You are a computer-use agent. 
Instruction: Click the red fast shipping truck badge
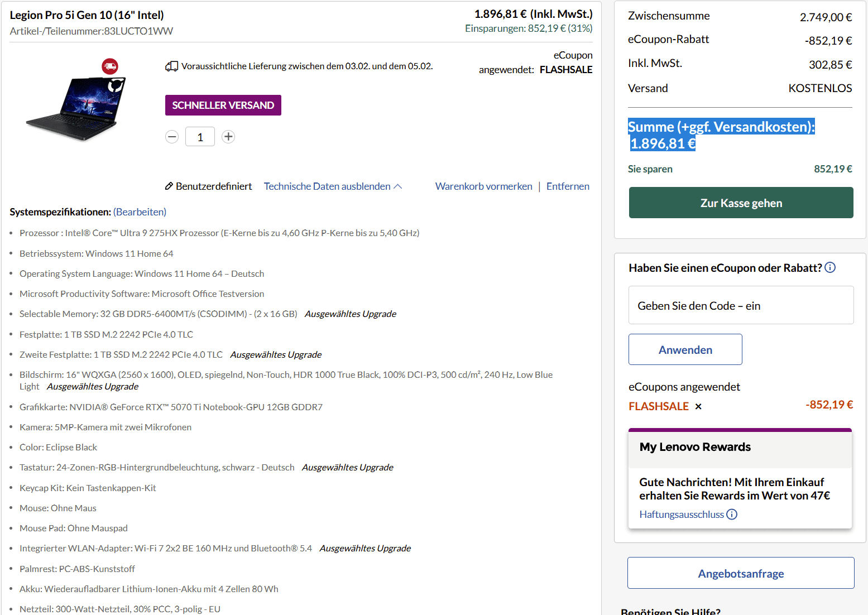[110, 66]
